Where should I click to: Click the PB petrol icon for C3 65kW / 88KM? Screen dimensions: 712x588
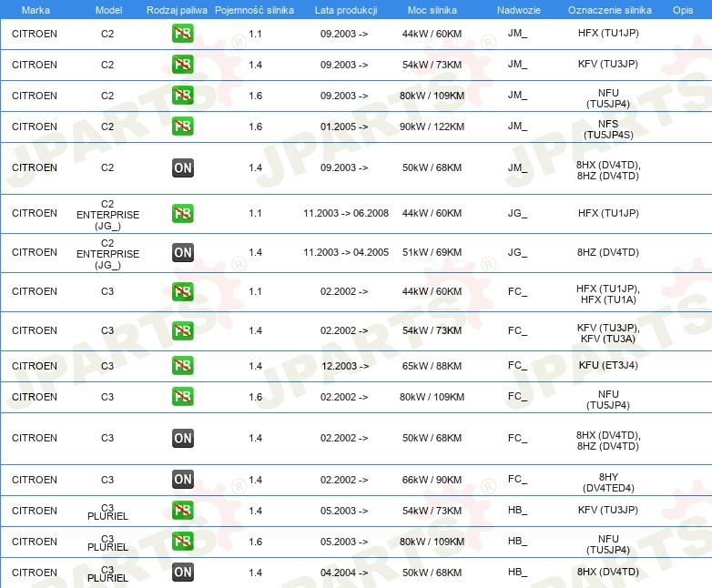click(x=182, y=366)
